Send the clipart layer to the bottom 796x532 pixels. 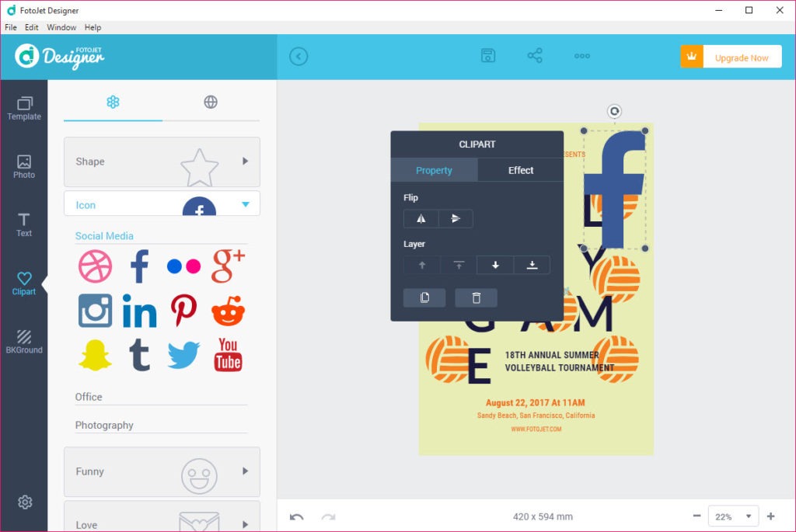click(532, 266)
